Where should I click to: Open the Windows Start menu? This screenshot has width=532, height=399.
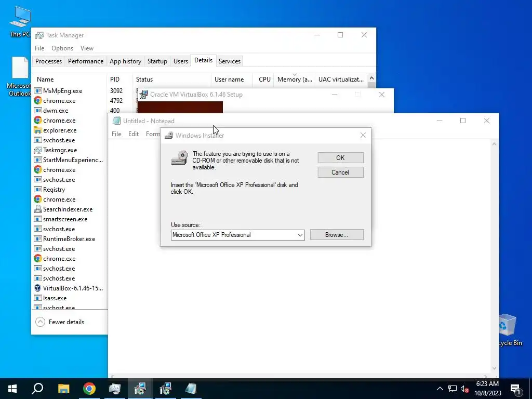click(12, 389)
